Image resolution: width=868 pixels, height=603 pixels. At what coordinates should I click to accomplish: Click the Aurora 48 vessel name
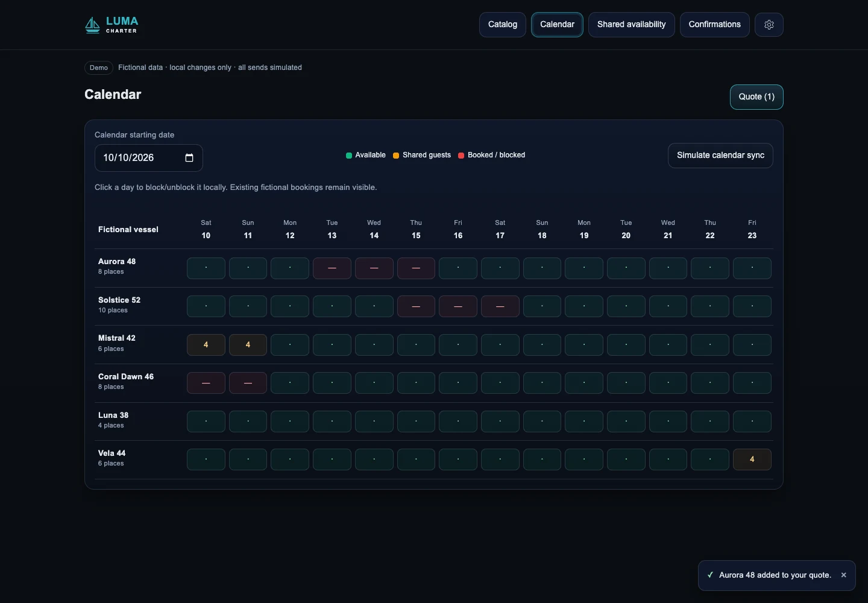(x=117, y=262)
